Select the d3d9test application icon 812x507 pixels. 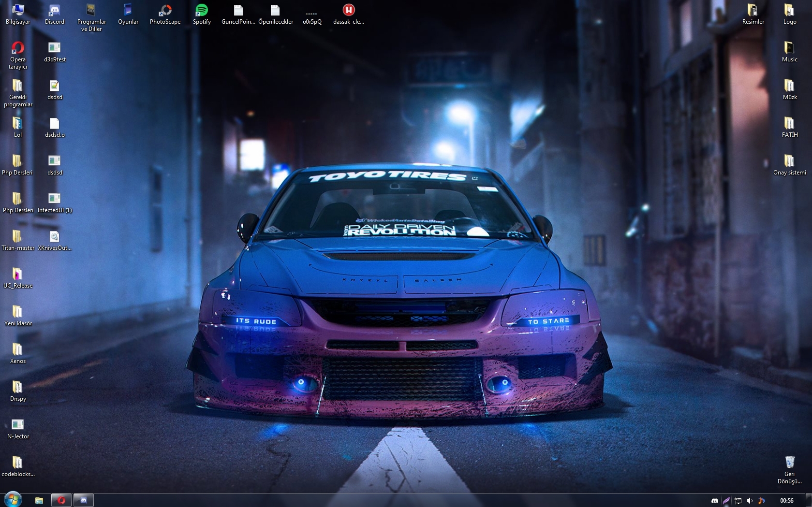pyautogui.click(x=55, y=52)
